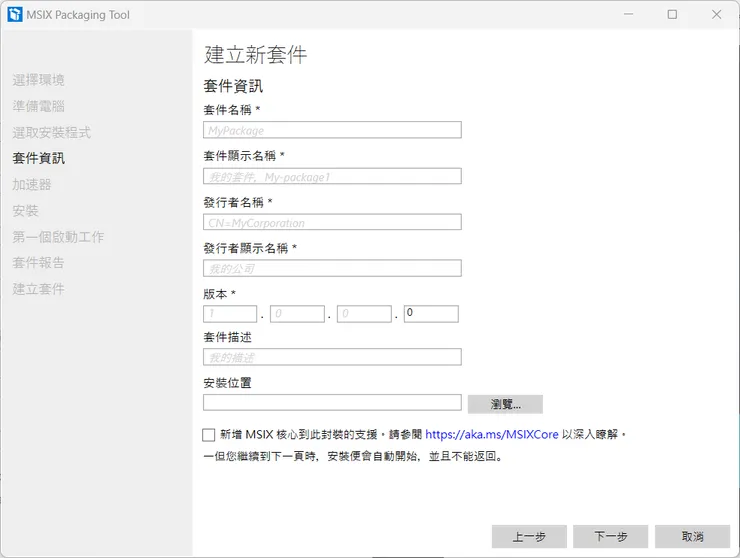Select 選擇環境 step in sidebar
This screenshot has width=740, height=558.
tap(38, 80)
